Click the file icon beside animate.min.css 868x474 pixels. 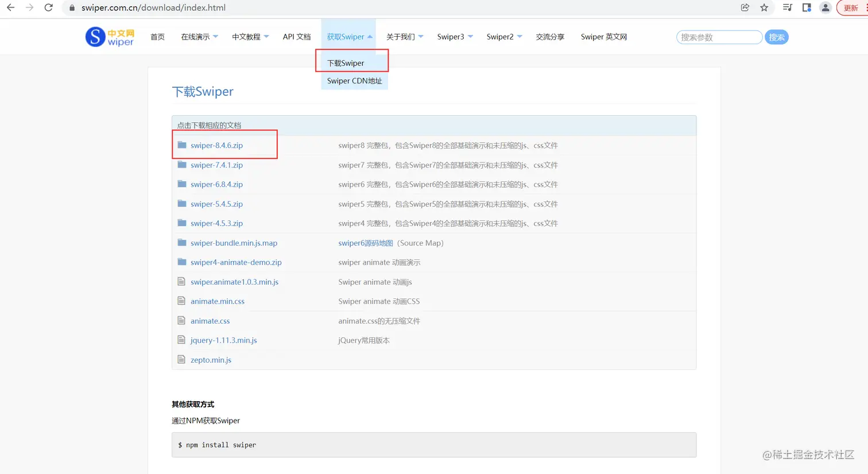click(181, 301)
